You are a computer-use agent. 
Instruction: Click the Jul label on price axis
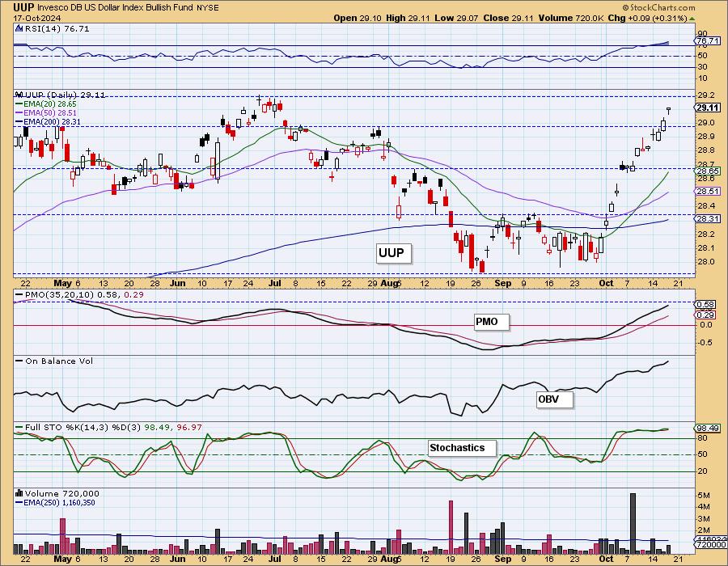coord(275,283)
